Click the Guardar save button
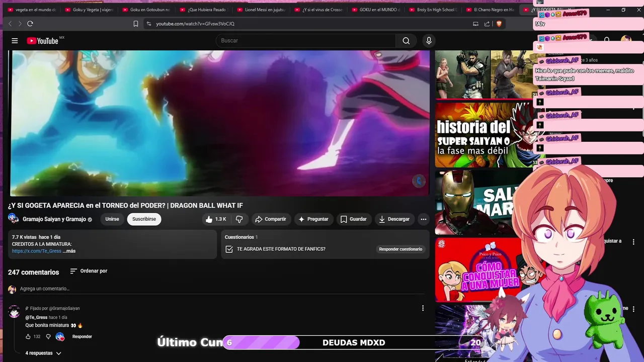Viewport: 644px width, 362px height. pyautogui.click(x=354, y=219)
